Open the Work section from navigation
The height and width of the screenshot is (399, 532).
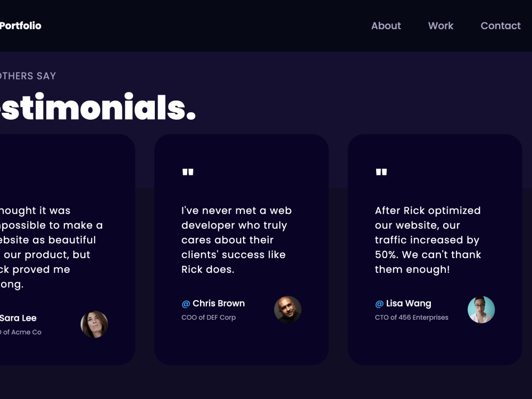tap(440, 26)
